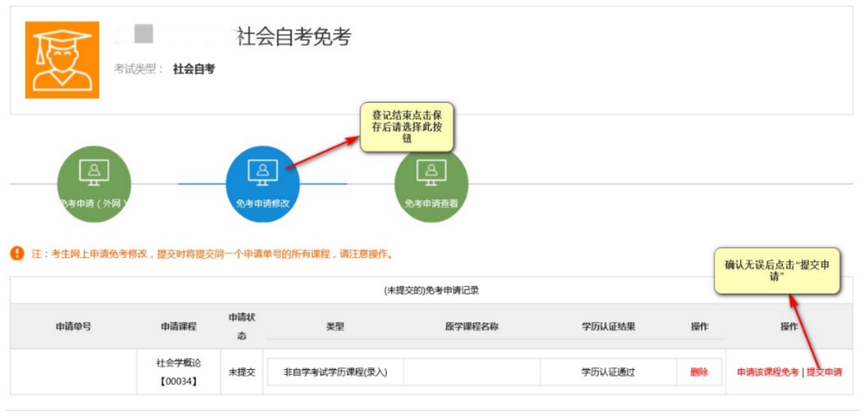The height and width of the screenshot is (418, 868).
Task: Click the blue 免考申请修改 step icon
Action: [x=262, y=181]
